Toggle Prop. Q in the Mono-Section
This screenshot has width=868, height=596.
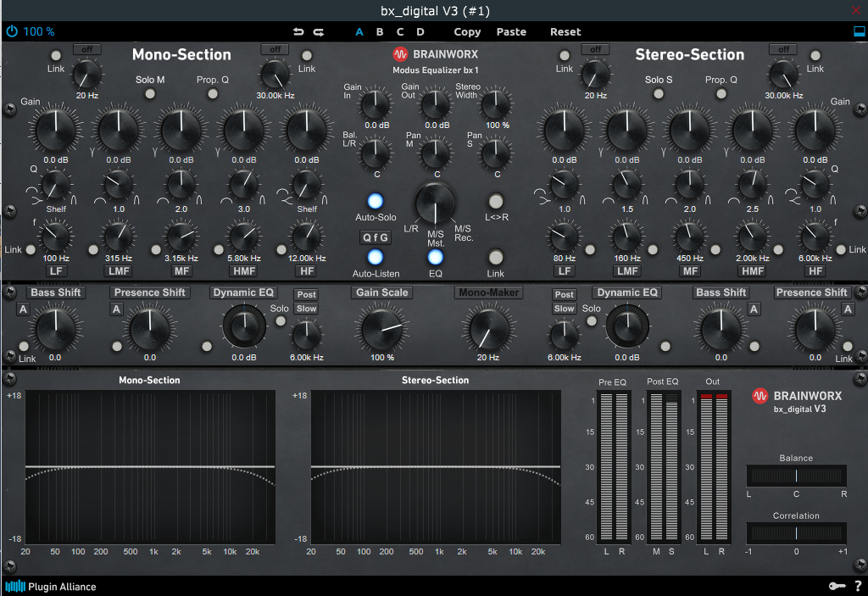213,93
